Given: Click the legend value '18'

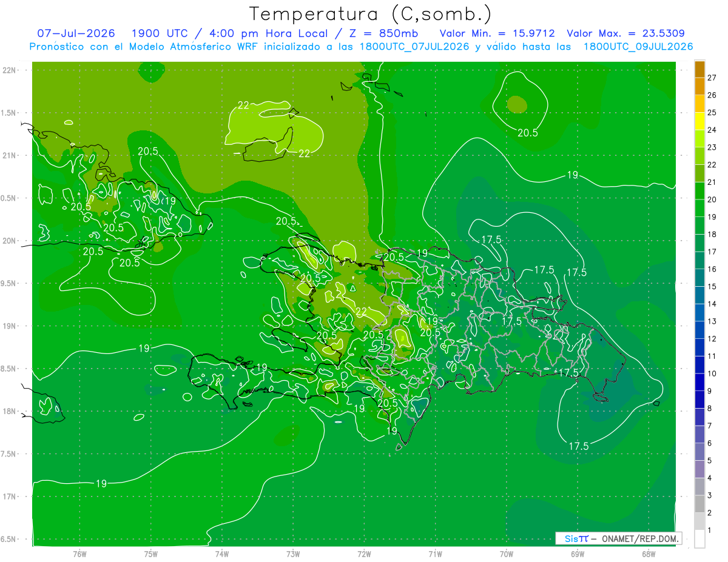Looking at the screenshot, I should (x=712, y=234).
